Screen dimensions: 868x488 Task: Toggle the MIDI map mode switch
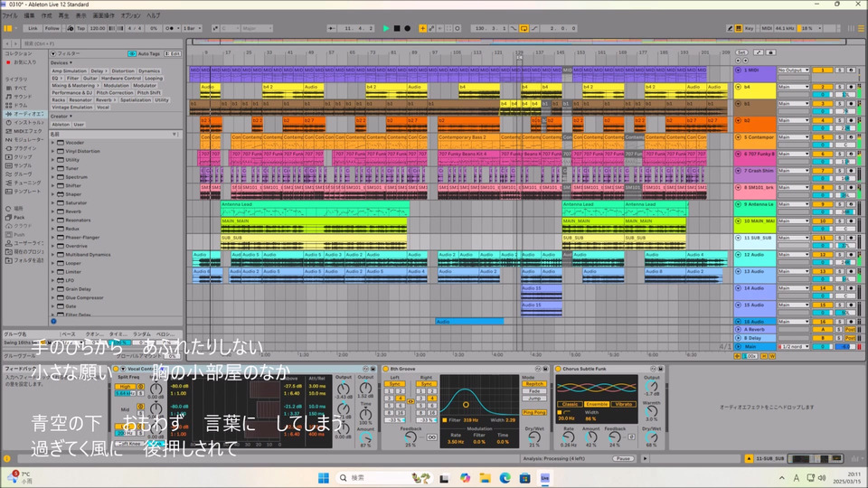point(767,28)
